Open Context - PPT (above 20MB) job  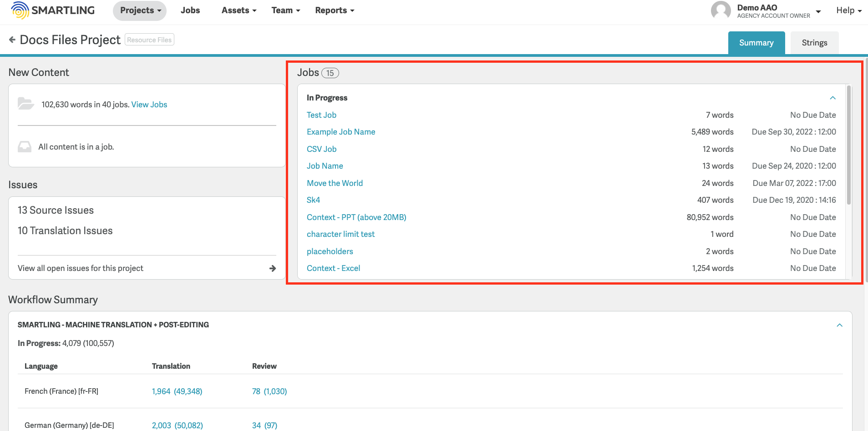(x=356, y=217)
